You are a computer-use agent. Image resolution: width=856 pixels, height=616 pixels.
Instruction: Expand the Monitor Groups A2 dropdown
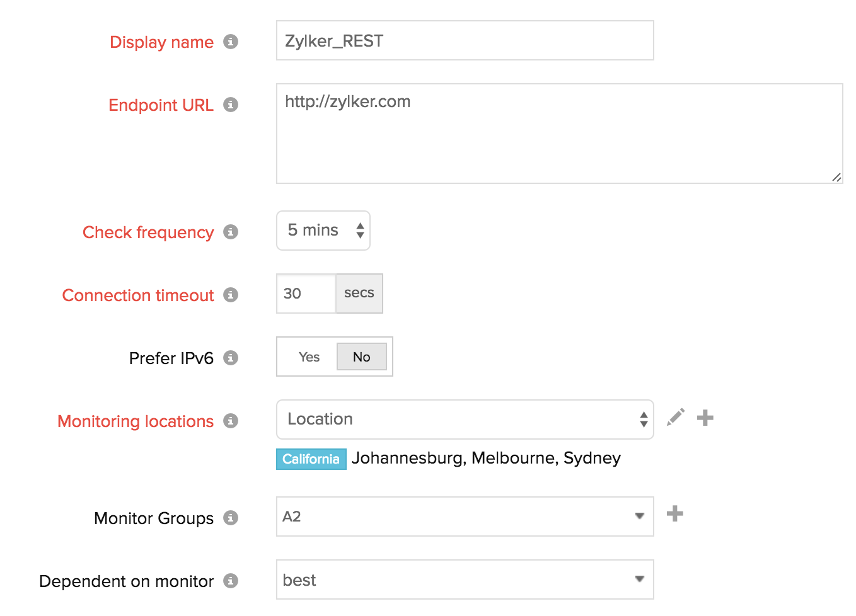click(465, 516)
